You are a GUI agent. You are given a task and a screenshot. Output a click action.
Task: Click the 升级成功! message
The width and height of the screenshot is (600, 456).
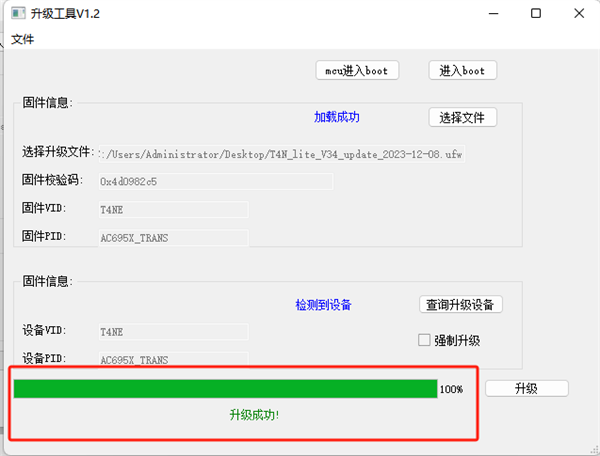tap(254, 415)
